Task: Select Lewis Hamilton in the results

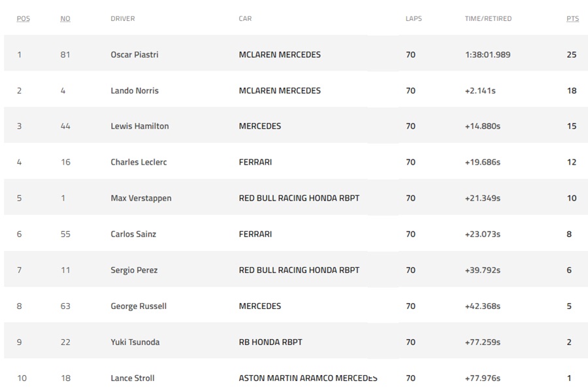Action: click(x=140, y=126)
